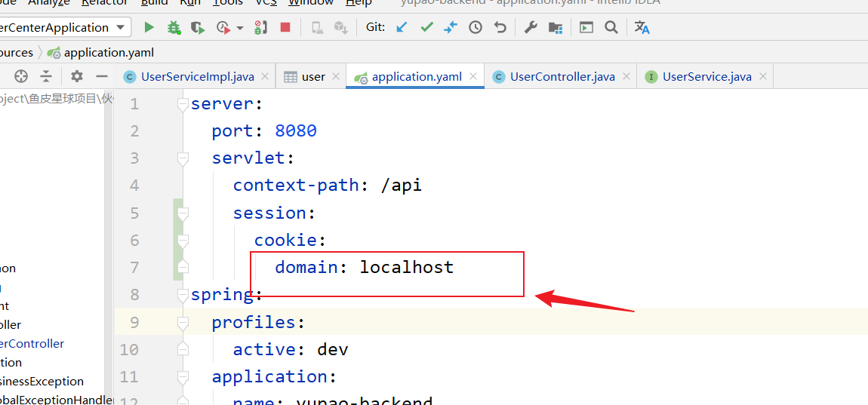868x405 pixels.
Task: Expand the profiler run dropdown arrow
Action: (x=240, y=28)
